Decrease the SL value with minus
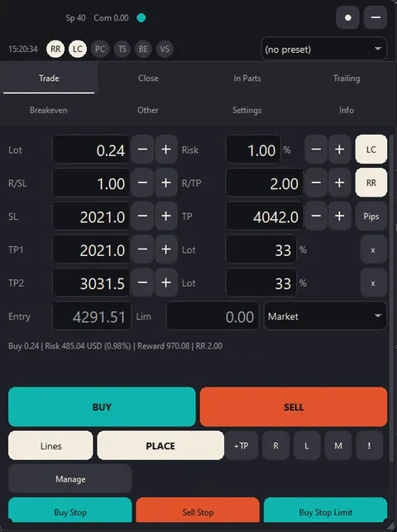The height and width of the screenshot is (532, 397). (142, 216)
